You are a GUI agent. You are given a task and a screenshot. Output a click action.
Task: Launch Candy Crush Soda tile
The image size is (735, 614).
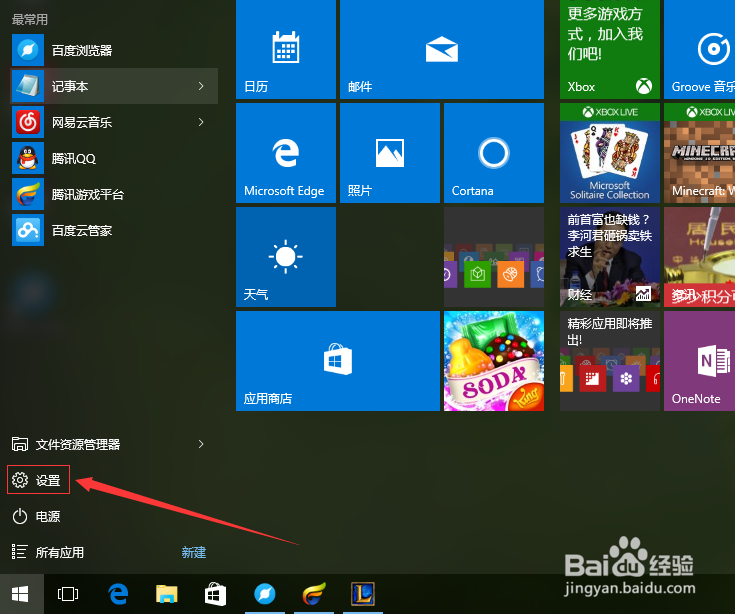pos(494,361)
